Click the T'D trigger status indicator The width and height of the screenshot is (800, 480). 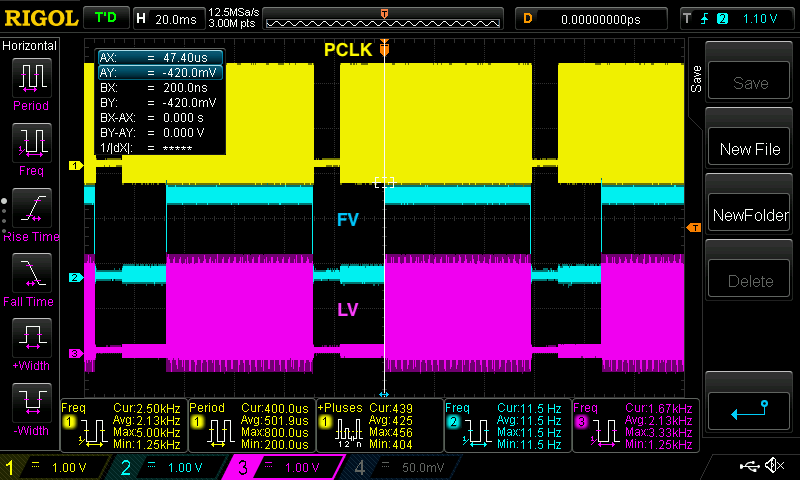(106, 18)
